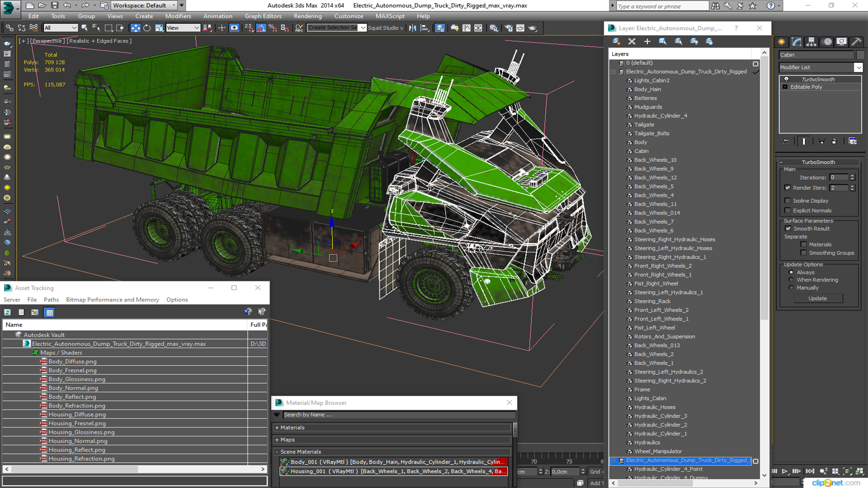Viewport: 868px width, 488px height.
Task: Open the selection filter All dropdown
Action: (x=61, y=28)
